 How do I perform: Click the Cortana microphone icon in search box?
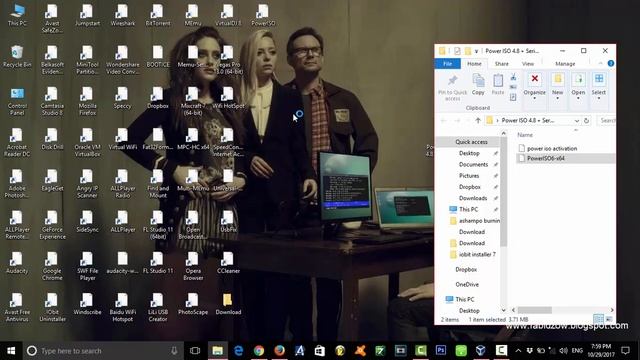(x=174, y=350)
